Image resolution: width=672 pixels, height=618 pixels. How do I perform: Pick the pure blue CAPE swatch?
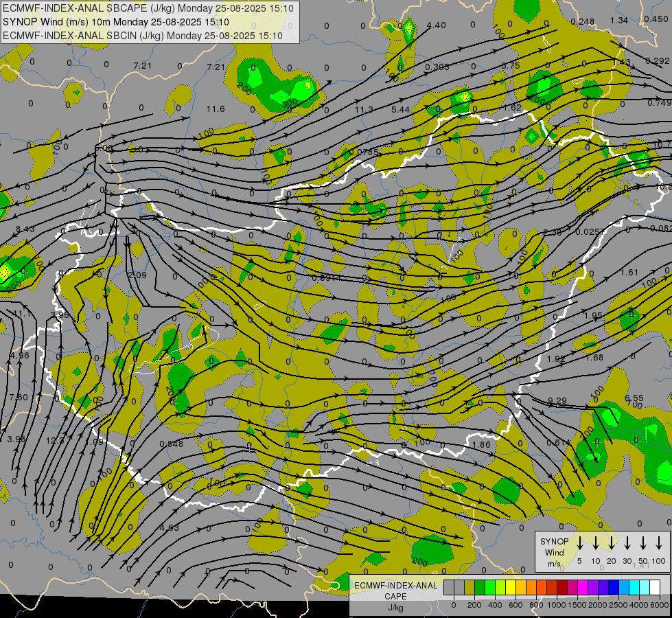(613, 587)
